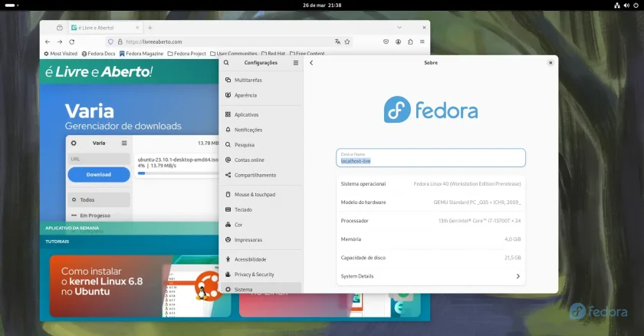
Task: Click the Processador row
Action: (431, 221)
